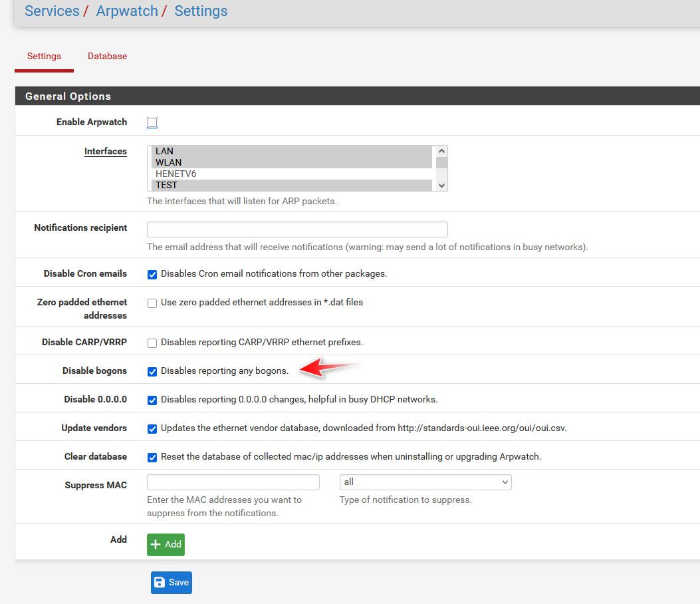The image size is (700, 604).
Task: Open the notification type 'all' dropdown
Action: point(425,482)
